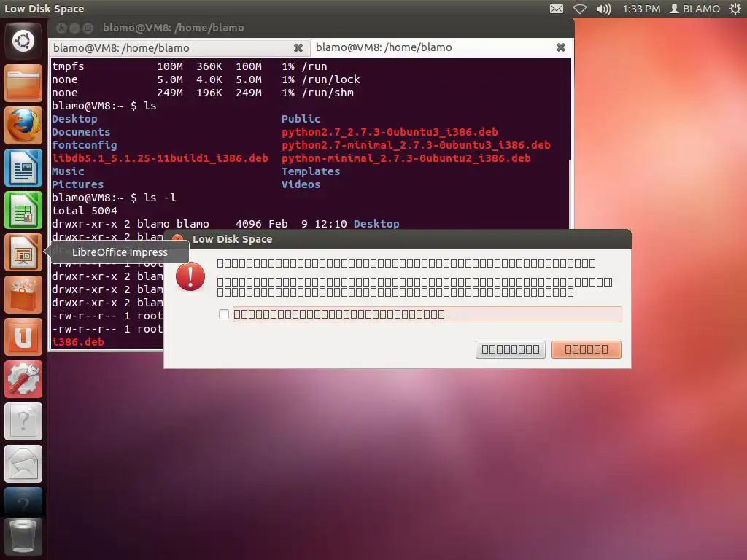747x560 pixels.
Task: Click the Videos directory name
Action: pyautogui.click(x=301, y=184)
